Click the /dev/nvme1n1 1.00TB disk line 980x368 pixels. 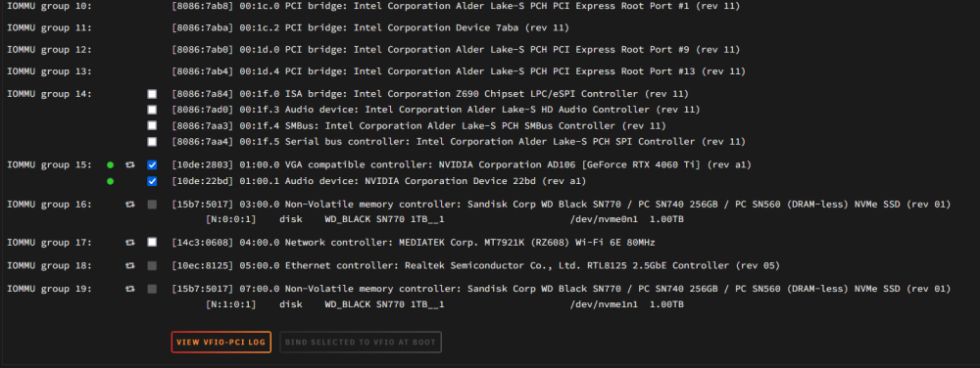tap(444, 304)
